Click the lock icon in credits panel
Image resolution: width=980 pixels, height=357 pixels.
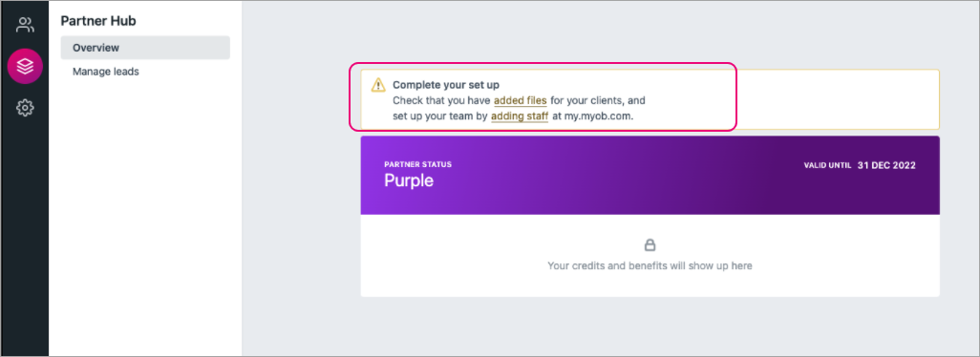[650, 244]
